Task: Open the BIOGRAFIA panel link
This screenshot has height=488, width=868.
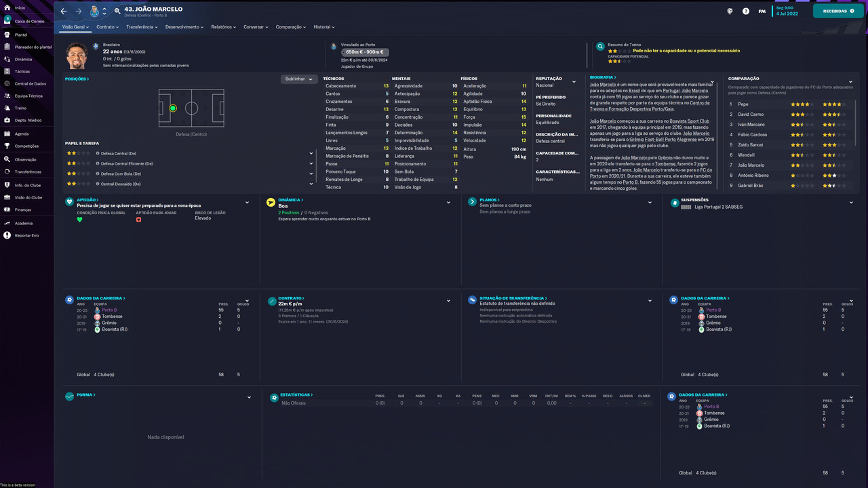Action: tap(603, 77)
